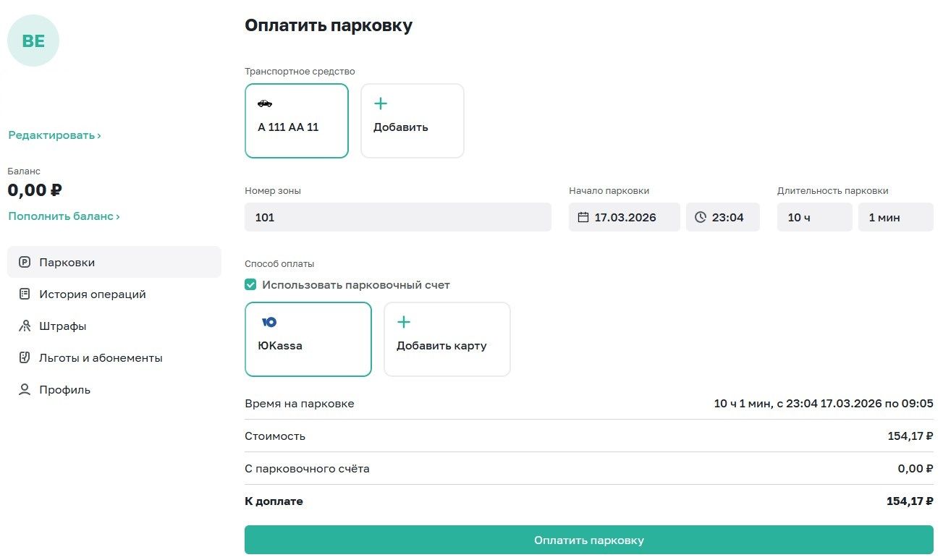This screenshot has height=560, width=943.
Task: Click the calendar icon in date field
Action: [x=583, y=217]
